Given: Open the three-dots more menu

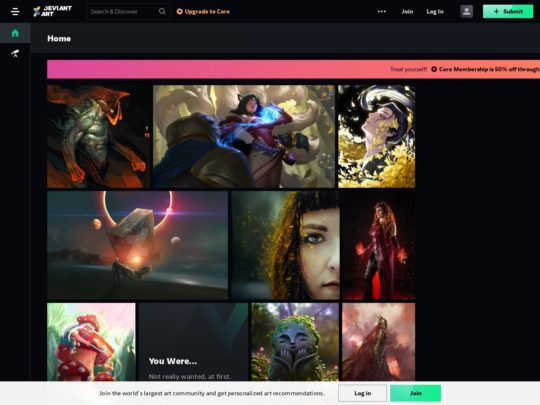Looking at the screenshot, I should [382, 11].
